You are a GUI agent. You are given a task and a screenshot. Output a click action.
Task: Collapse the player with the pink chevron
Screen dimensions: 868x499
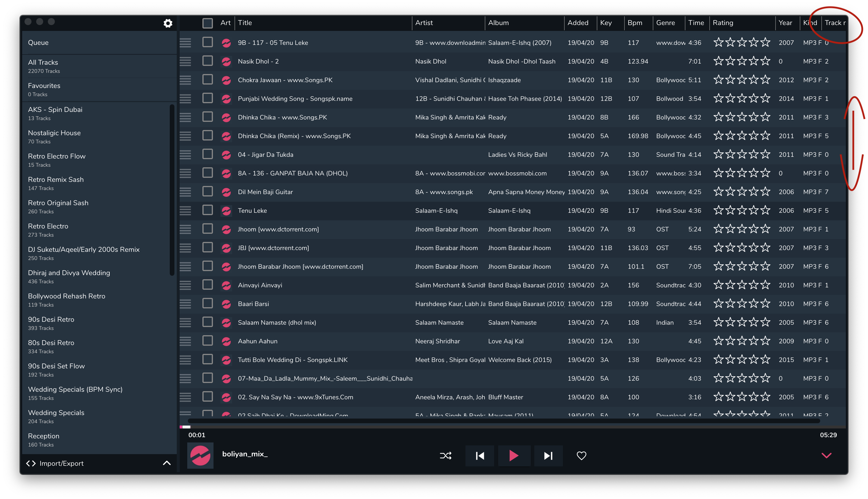(827, 456)
